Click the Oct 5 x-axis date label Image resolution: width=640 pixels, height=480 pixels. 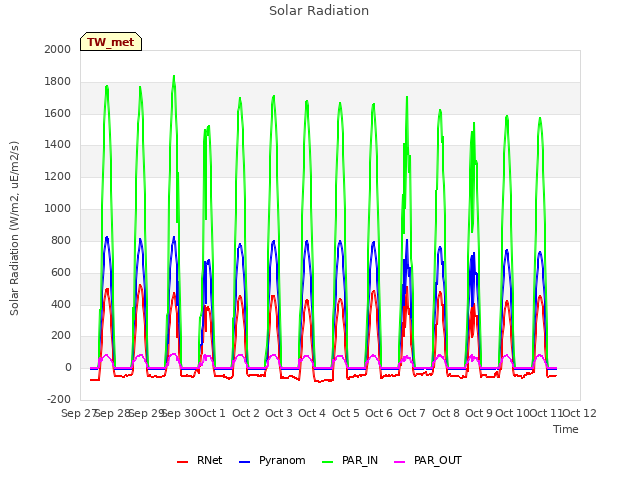346,413
